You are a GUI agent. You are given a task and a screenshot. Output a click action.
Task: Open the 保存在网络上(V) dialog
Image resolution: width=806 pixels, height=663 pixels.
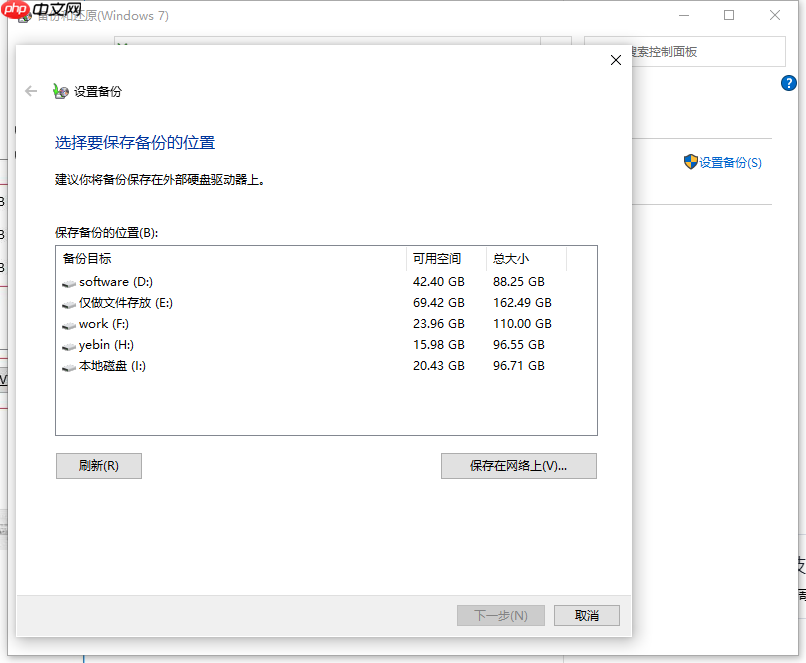click(518, 466)
